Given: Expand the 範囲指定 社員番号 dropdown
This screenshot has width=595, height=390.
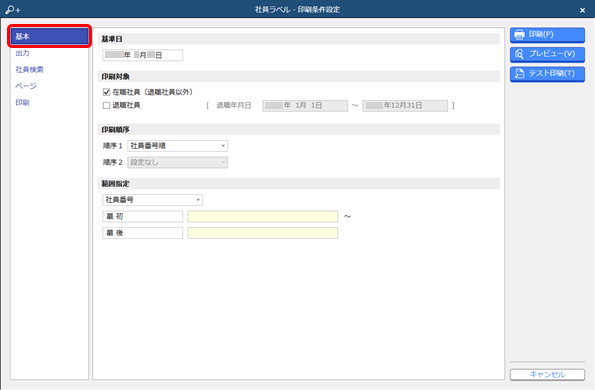Looking at the screenshot, I should (x=152, y=200).
